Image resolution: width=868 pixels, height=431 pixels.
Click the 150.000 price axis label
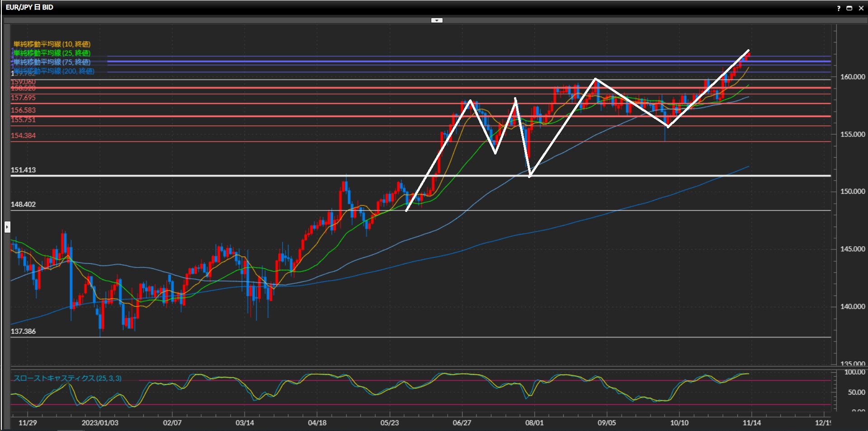852,192
